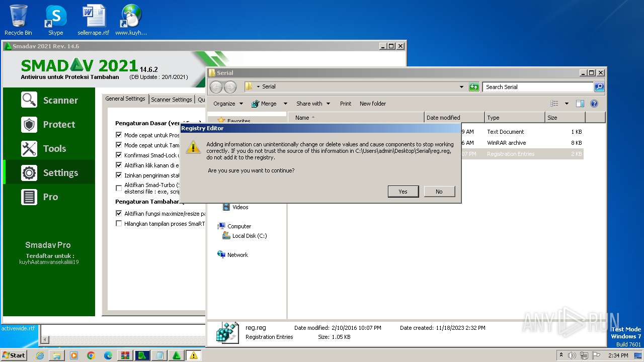The width and height of the screenshot is (644, 362).
Task: Enable 'Hilangkan tampilan proses SmaRT' checkbox
Action: 119,224
